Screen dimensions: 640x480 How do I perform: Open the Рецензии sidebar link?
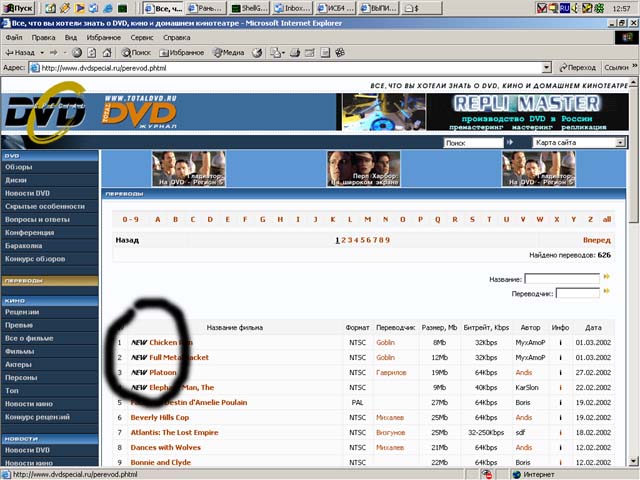(x=22, y=312)
